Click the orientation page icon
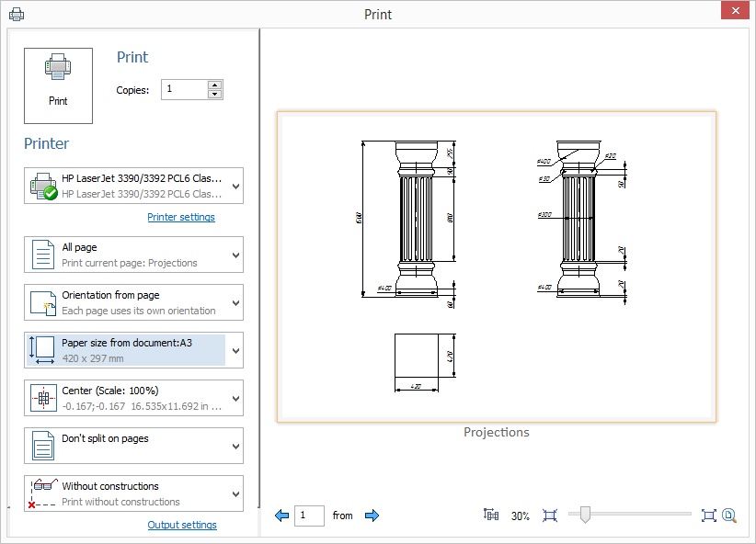Image resolution: width=756 pixels, height=544 pixels. point(43,303)
